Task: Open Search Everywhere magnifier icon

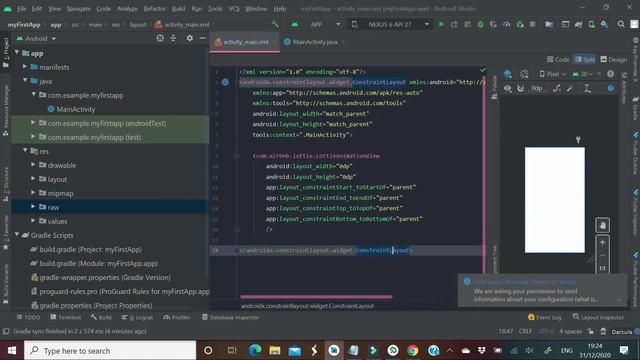Action: tap(621, 24)
